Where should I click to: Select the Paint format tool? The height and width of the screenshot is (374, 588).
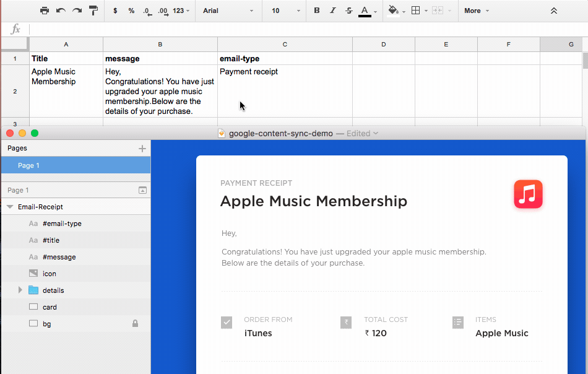93,11
